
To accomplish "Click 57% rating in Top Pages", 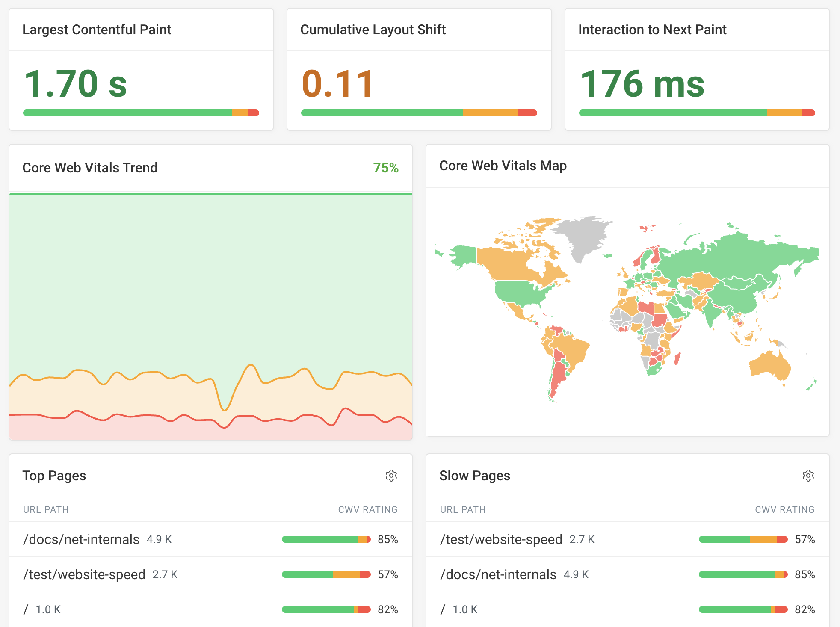I will click(x=388, y=574).
